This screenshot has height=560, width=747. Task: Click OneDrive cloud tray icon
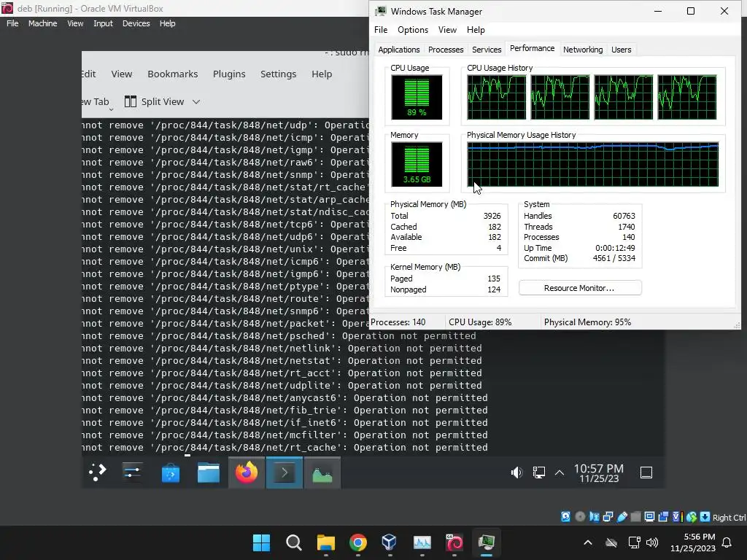pyautogui.click(x=611, y=542)
